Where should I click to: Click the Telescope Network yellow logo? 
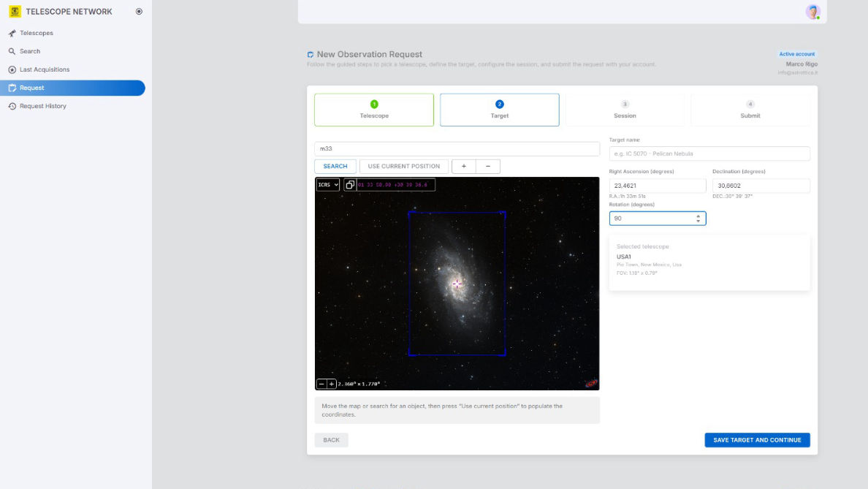point(15,11)
